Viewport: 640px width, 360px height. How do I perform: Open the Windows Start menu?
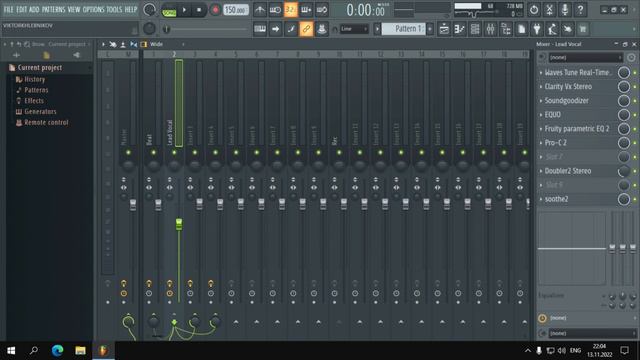point(11,350)
